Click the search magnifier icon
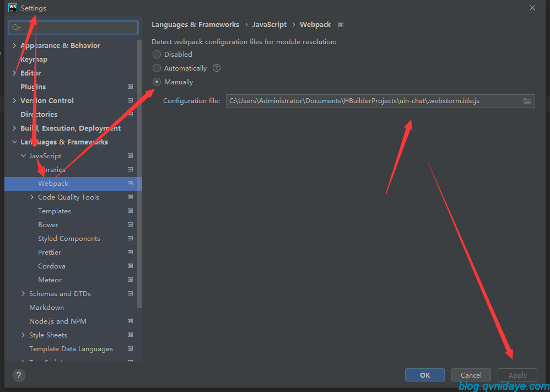Viewport: 550px width, 392px height. point(16,28)
